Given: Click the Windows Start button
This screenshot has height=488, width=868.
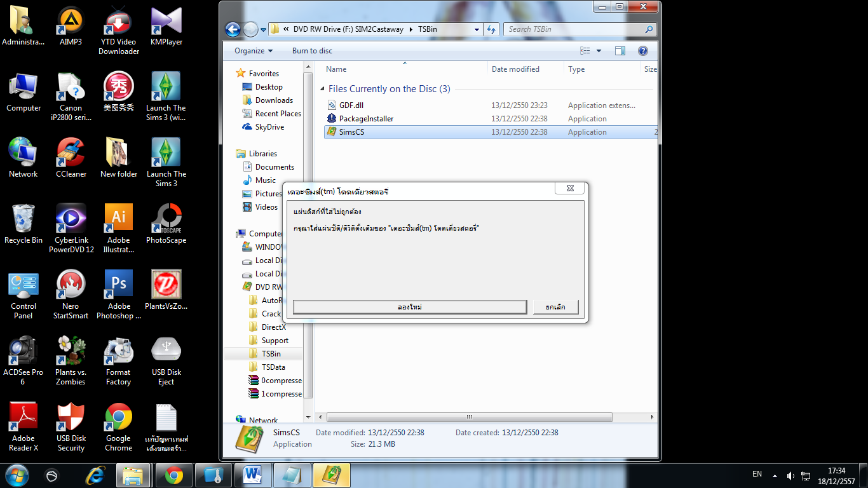Looking at the screenshot, I should (17, 475).
